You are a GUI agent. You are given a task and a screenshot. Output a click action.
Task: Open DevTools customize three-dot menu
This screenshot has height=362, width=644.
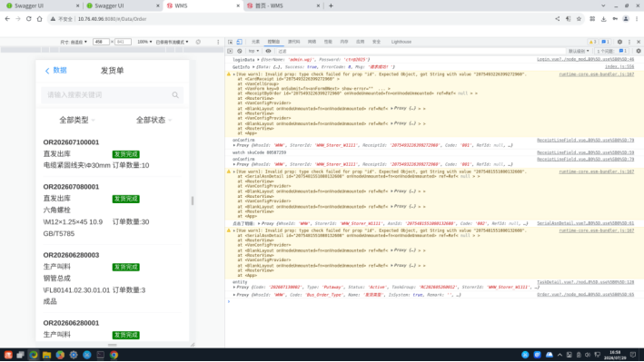click(629, 42)
